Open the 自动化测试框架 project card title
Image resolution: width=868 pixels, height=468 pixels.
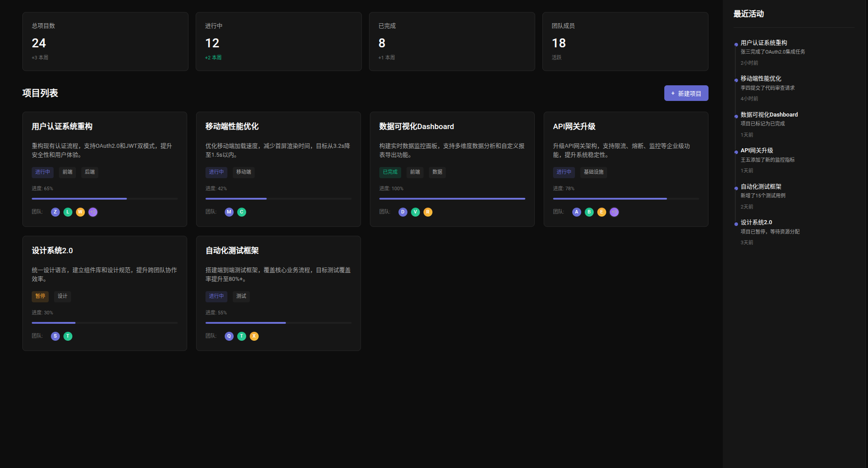pos(232,251)
